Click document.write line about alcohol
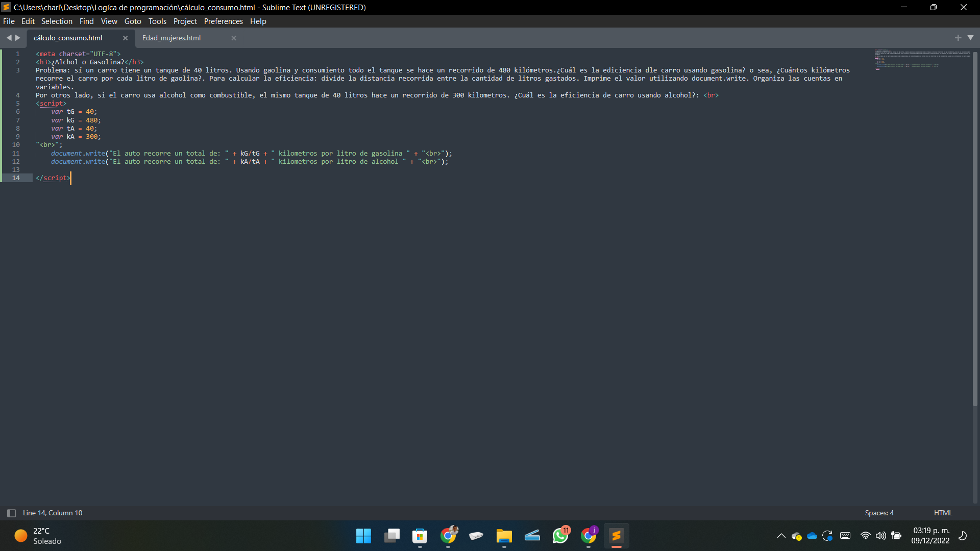Screen dimensions: 980x551 (250, 162)
